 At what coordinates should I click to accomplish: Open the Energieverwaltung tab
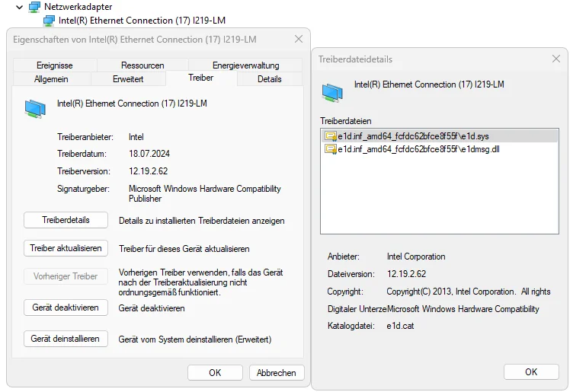(245, 65)
